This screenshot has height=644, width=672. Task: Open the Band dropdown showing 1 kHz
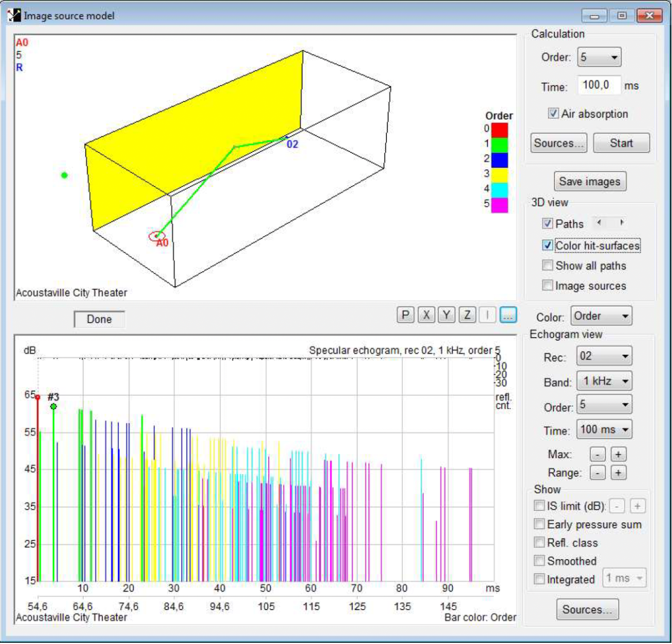coord(604,380)
